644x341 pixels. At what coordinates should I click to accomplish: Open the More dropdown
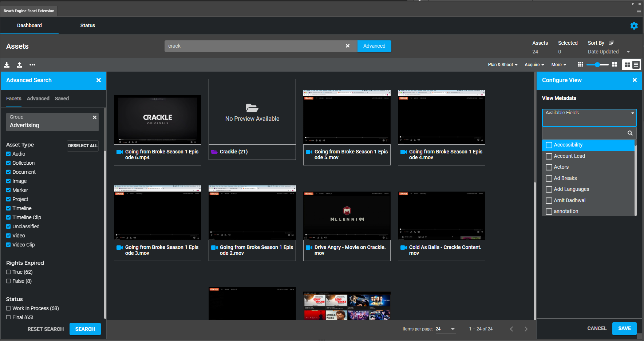pyautogui.click(x=559, y=65)
